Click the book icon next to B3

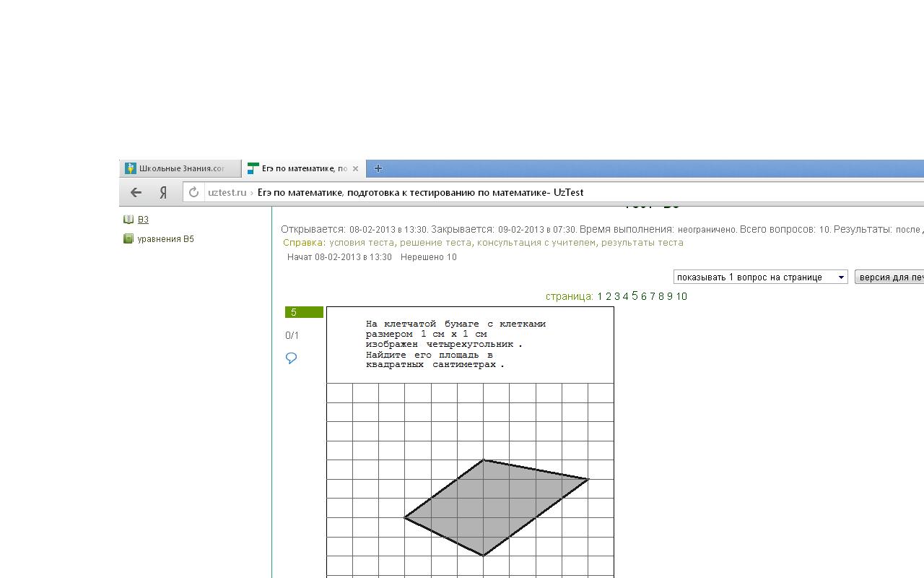pos(128,220)
